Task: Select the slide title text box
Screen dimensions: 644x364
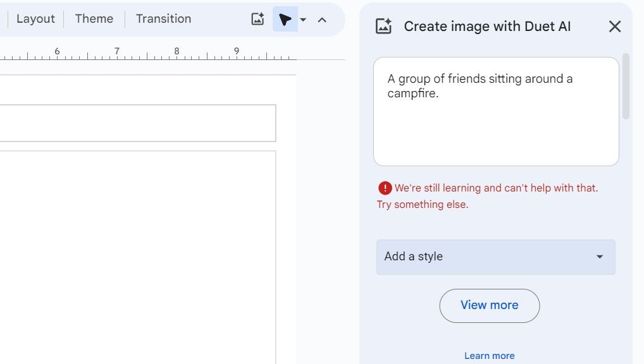Action: pos(138,123)
